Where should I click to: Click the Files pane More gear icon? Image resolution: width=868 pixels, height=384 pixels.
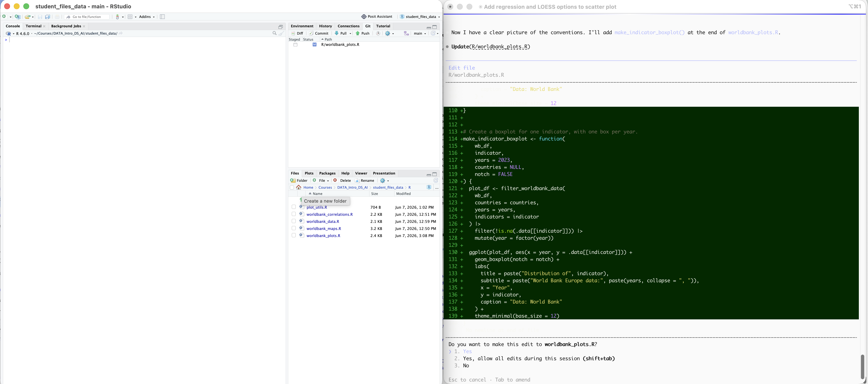pyautogui.click(x=383, y=181)
